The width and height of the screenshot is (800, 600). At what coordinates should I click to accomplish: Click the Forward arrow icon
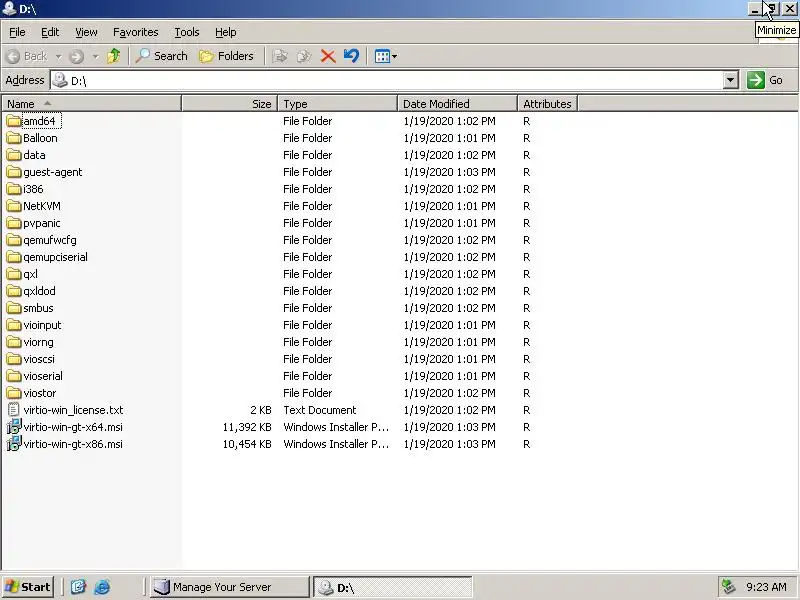77,56
